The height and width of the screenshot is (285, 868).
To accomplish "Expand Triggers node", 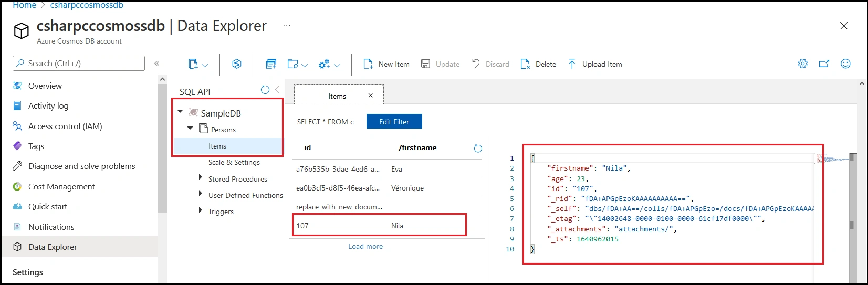I will click(200, 210).
